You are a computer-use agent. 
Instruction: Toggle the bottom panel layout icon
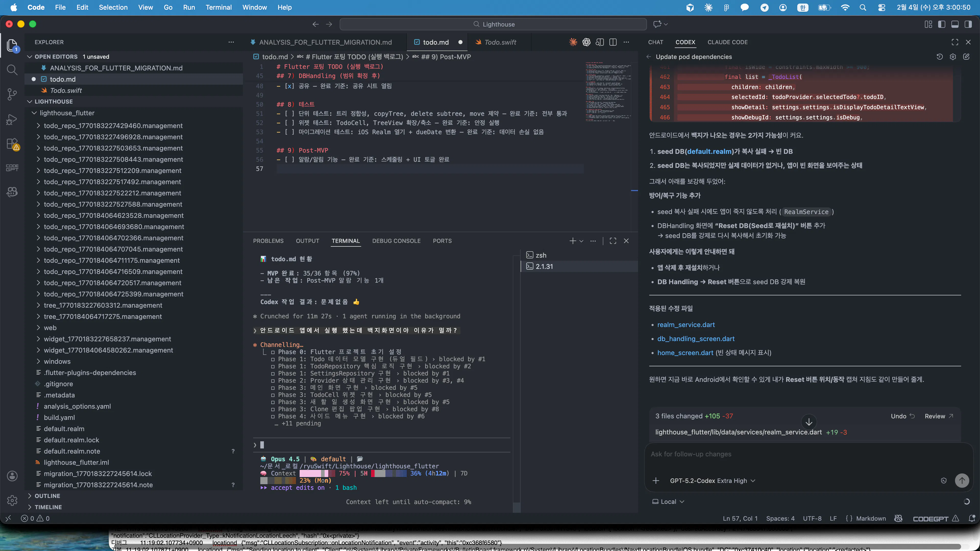click(955, 24)
